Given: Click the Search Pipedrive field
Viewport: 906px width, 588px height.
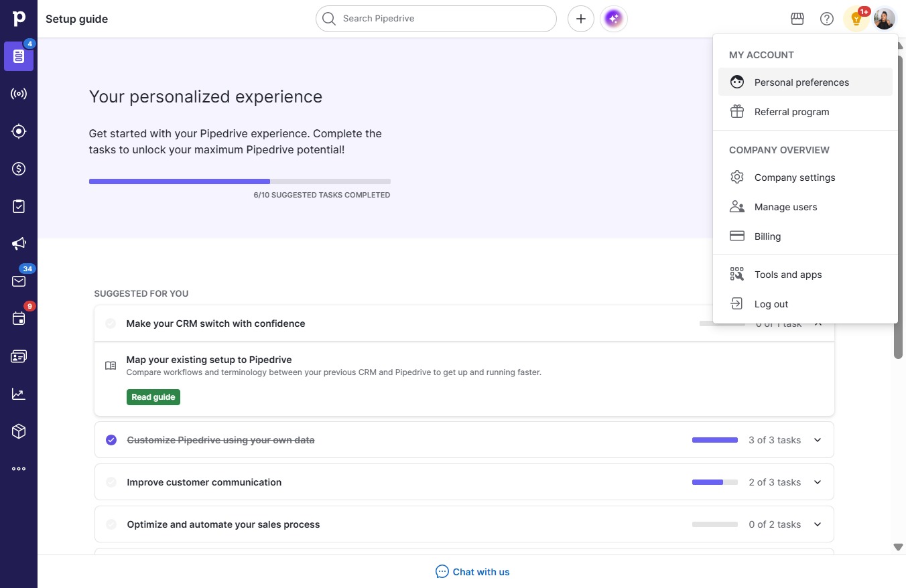Looking at the screenshot, I should point(436,19).
